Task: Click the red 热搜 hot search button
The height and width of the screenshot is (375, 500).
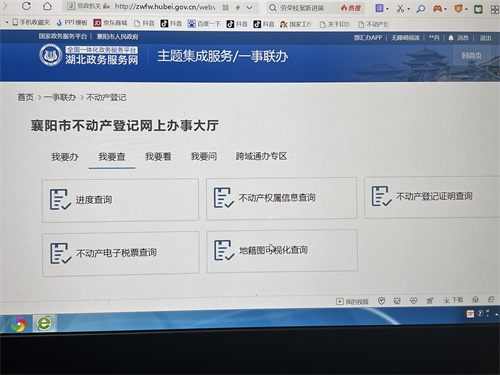Action: [351, 8]
